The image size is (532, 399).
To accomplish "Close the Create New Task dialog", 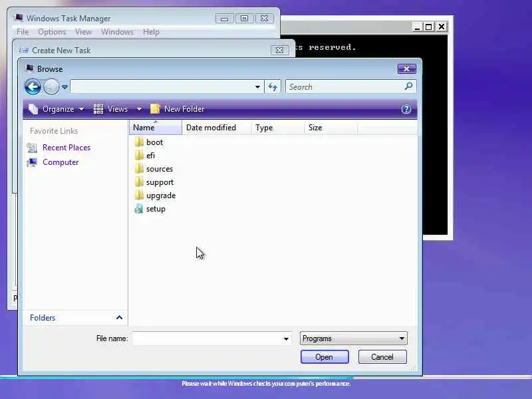I will pos(279,51).
